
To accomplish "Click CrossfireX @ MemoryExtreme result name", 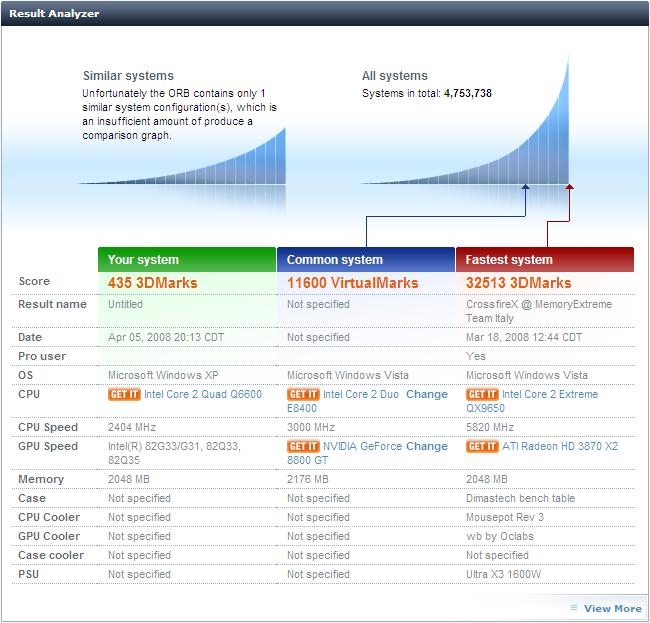I will coord(539,311).
